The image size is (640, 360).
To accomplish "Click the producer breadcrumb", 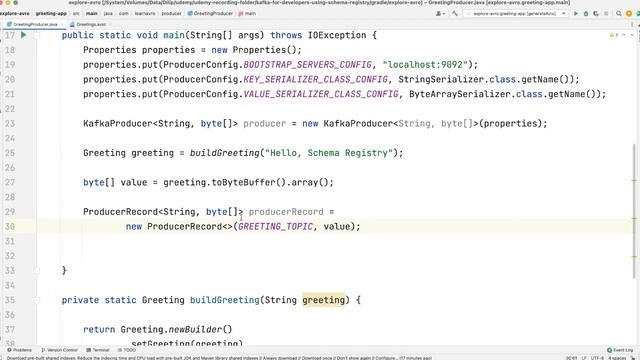I will click(171, 13).
